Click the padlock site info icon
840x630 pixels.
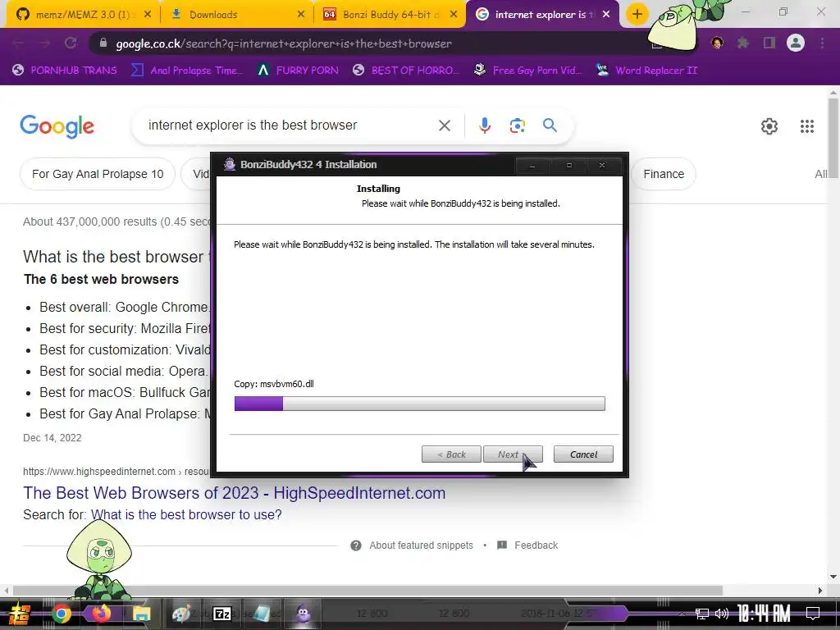(x=103, y=43)
